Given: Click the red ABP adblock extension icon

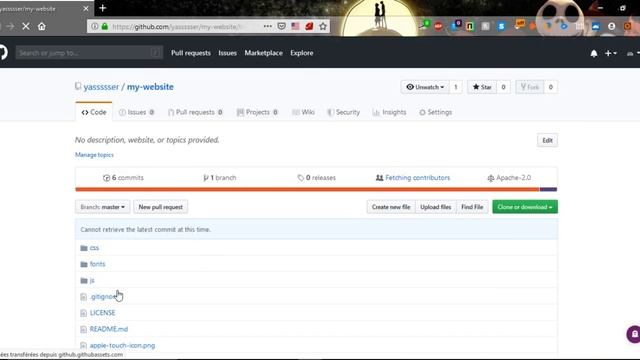Looking at the screenshot, I should (438, 26).
